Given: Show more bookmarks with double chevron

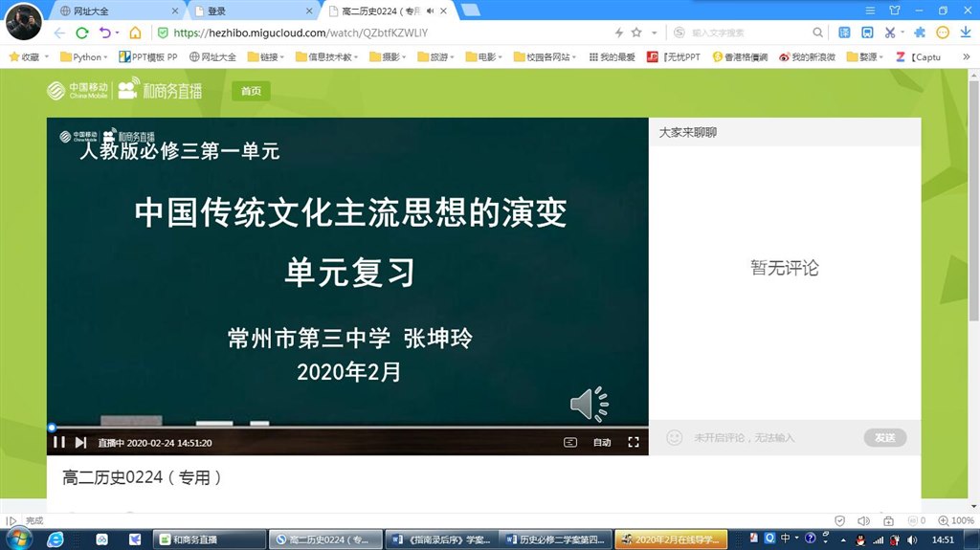Looking at the screenshot, I should (967, 56).
